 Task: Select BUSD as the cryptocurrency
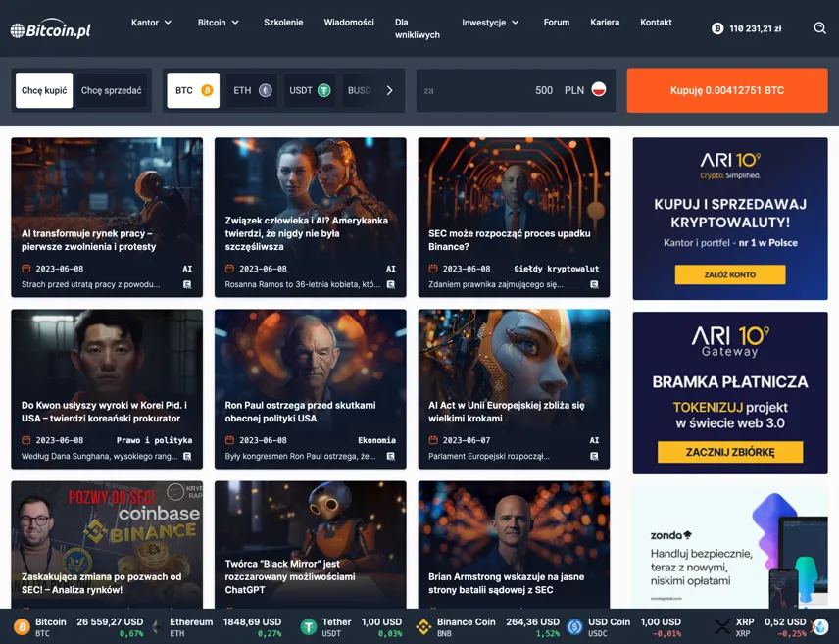(x=360, y=90)
